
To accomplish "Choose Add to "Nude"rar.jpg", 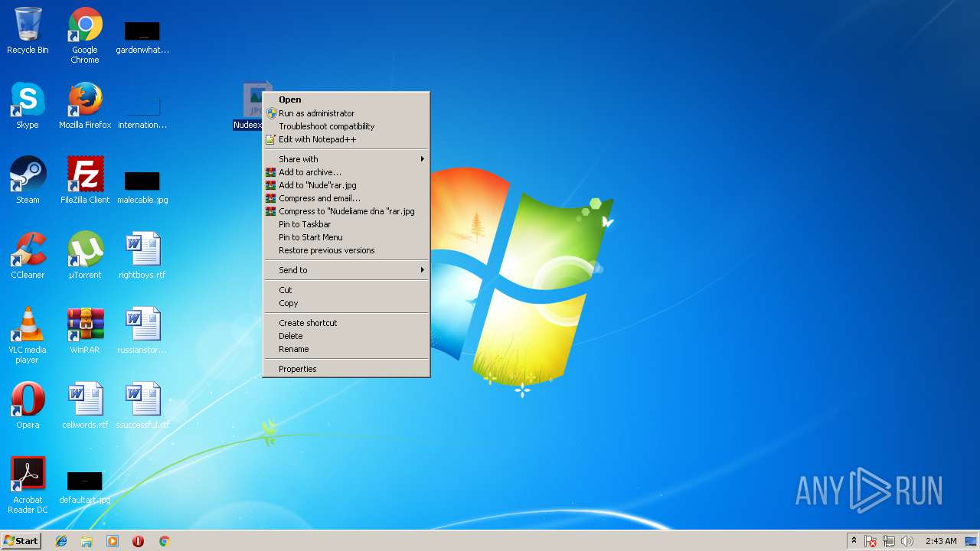I will [346, 185].
